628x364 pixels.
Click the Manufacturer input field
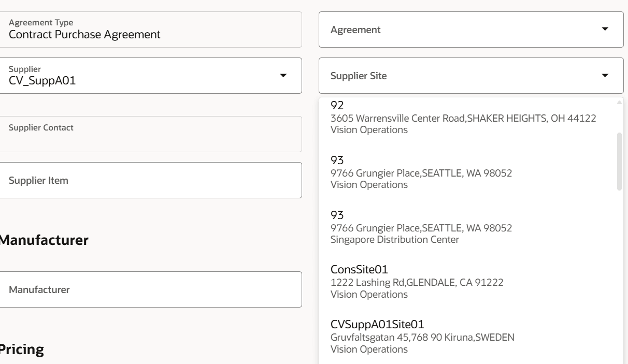[x=150, y=289]
